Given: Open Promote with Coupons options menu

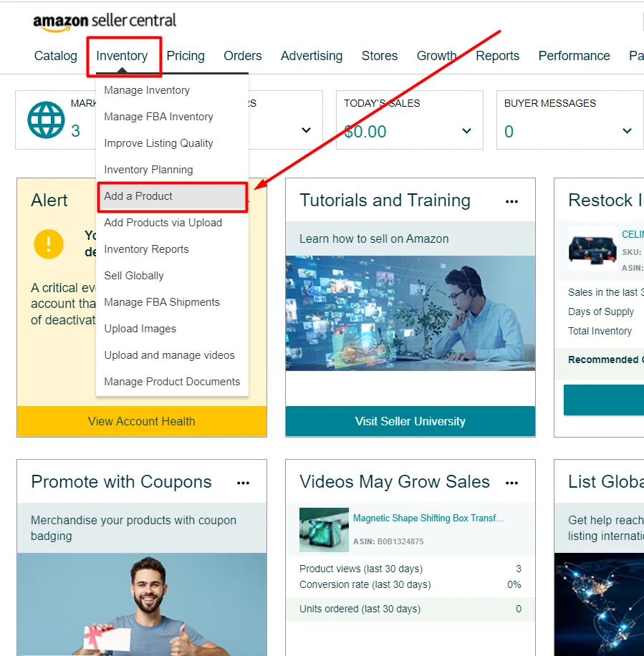Looking at the screenshot, I should [x=243, y=483].
